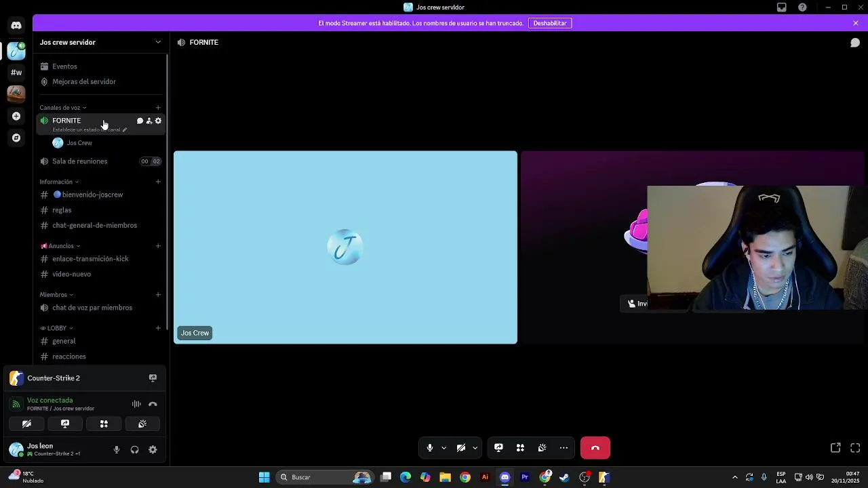Open more options ellipsis in call bar
Viewport: 868px width, 488px height.
pos(564,448)
